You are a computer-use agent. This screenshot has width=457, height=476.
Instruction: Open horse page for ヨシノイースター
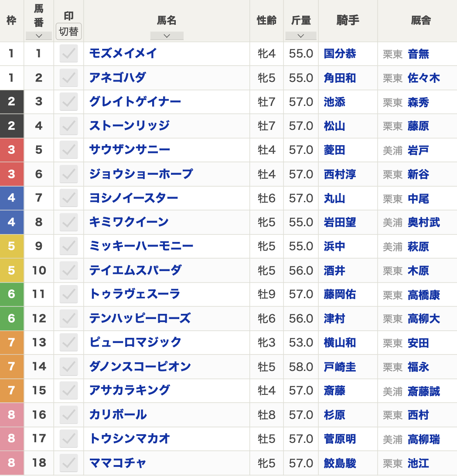coord(133,198)
